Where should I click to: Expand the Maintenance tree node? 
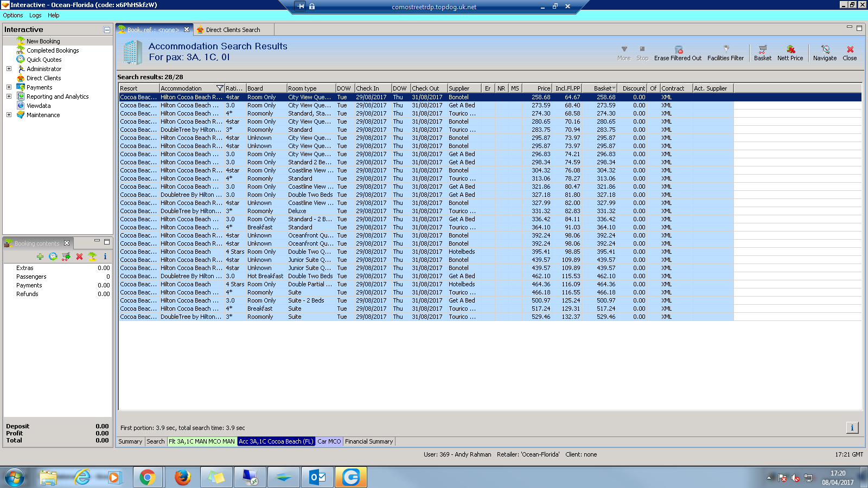9,115
